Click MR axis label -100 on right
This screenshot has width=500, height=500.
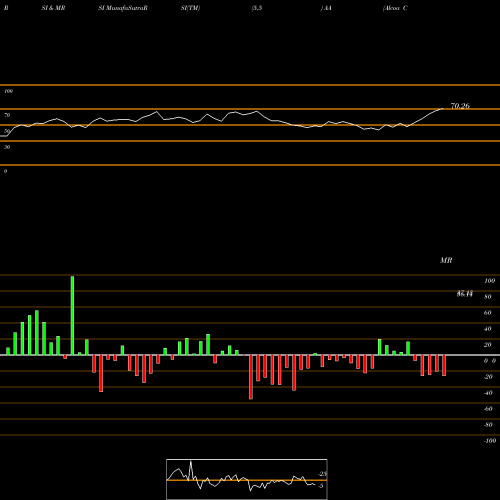coord(490,441)
